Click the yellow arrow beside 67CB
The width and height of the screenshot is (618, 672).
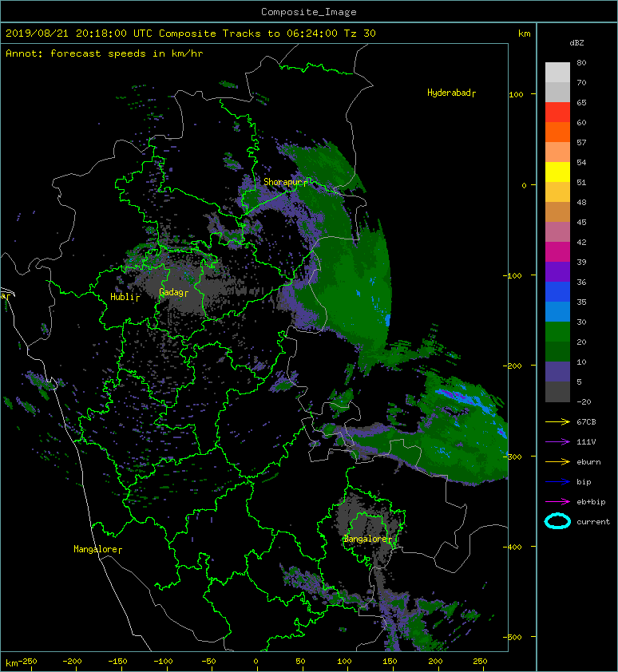click(557, 421)
